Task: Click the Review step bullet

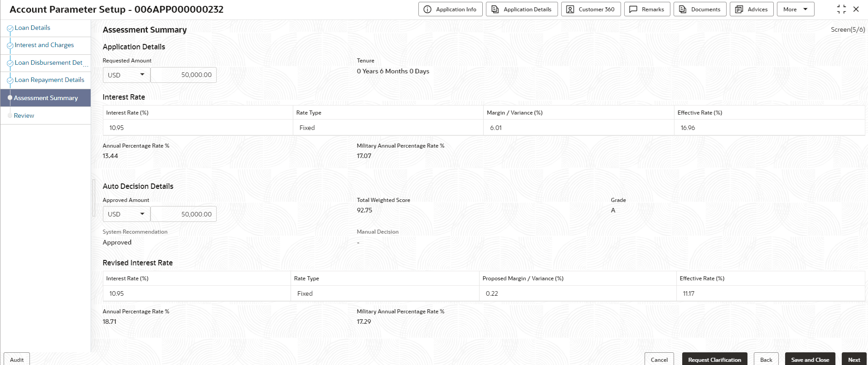Action: tap(10, 115)
